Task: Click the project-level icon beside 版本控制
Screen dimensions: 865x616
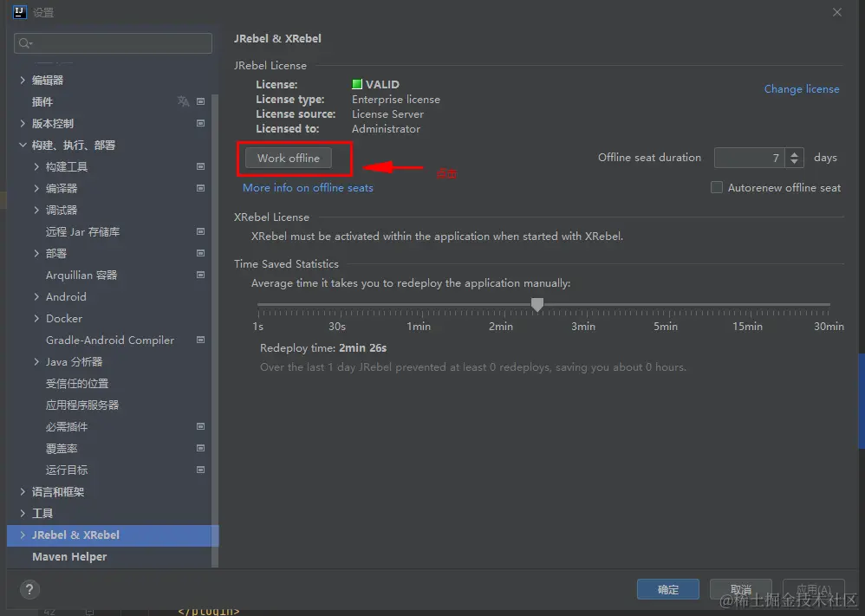Action: [x=201, y=123]
